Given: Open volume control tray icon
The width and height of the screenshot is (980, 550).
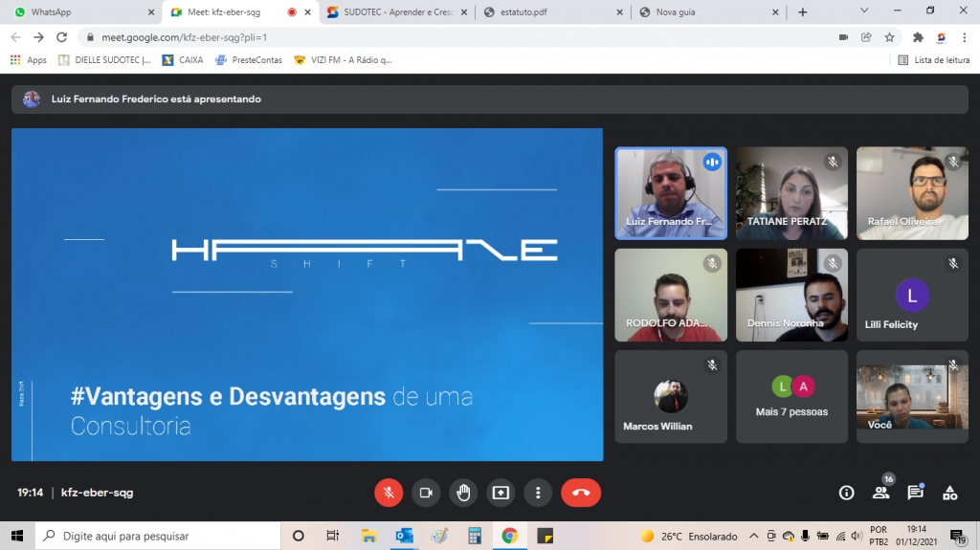Looking at the screenshot, I should (857, 536).
